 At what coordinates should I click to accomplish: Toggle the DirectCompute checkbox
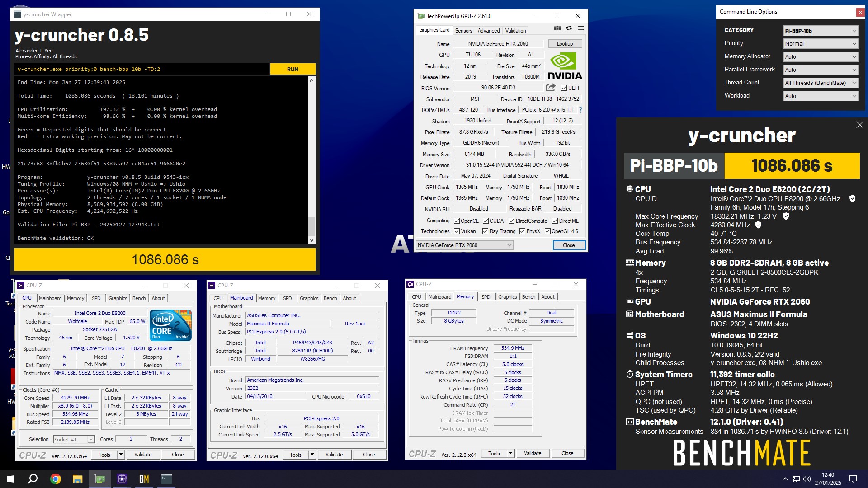511,221
